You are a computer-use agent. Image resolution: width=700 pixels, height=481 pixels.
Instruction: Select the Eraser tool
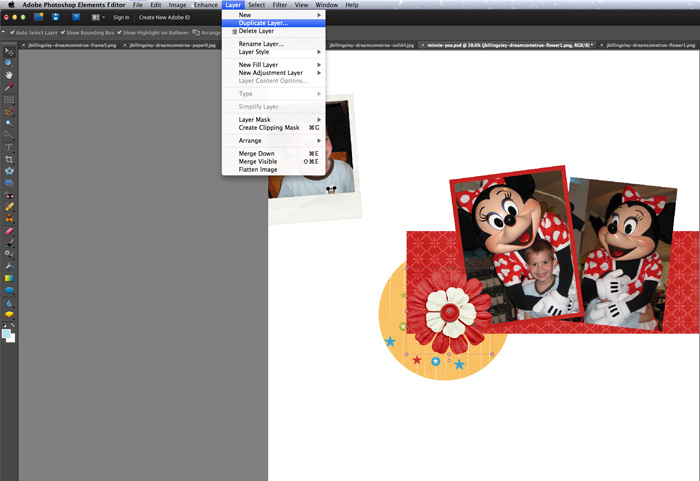[x=9, y=231]
